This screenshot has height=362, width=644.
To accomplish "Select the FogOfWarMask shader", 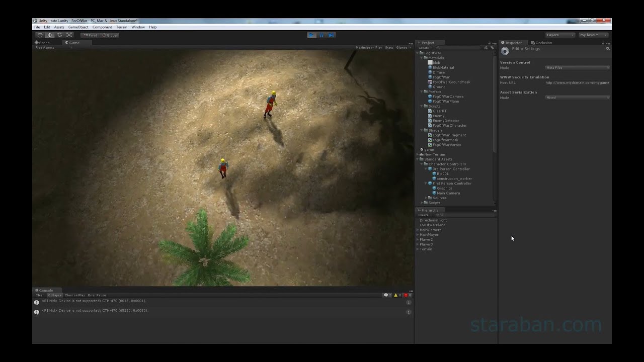I will (443, 140).
